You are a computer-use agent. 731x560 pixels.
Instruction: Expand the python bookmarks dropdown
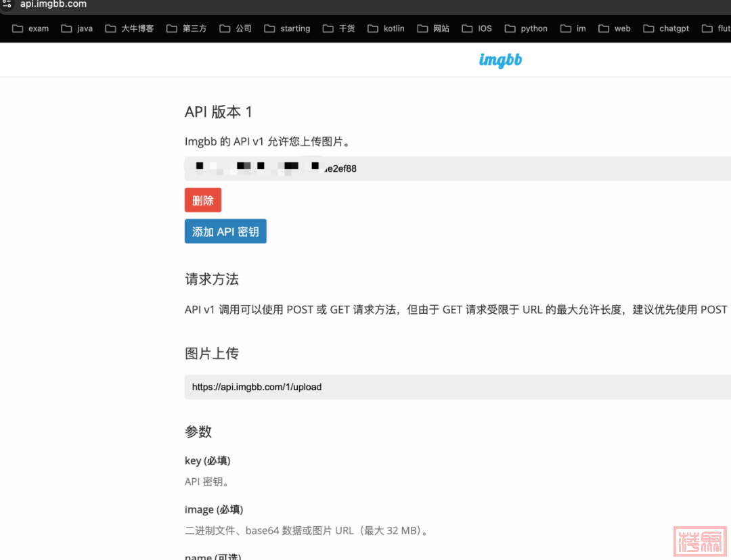point(526,28)
